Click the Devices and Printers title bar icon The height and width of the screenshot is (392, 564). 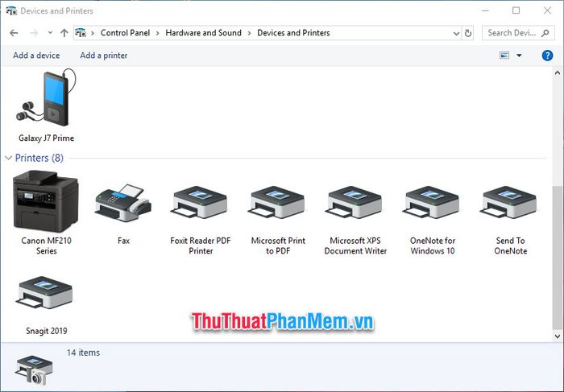(x=11, y=10)
